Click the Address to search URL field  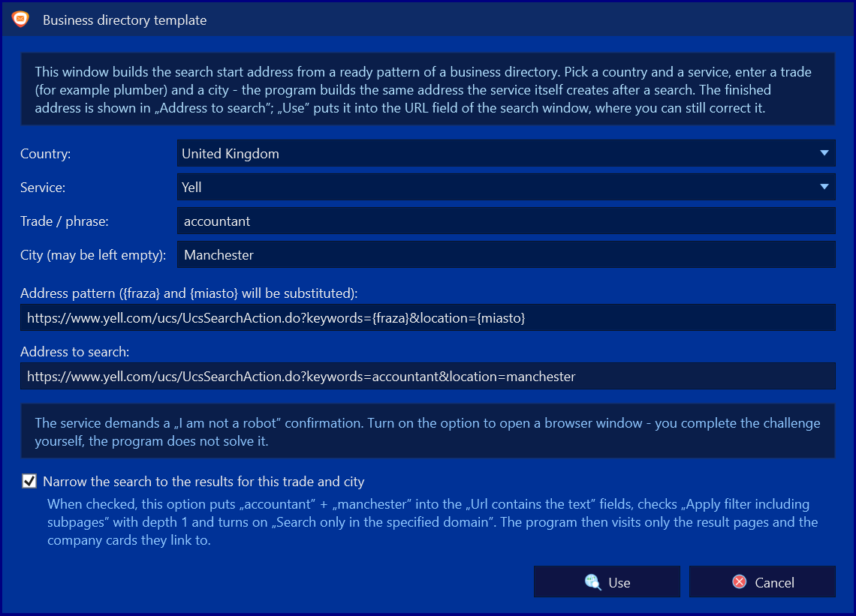428,377
